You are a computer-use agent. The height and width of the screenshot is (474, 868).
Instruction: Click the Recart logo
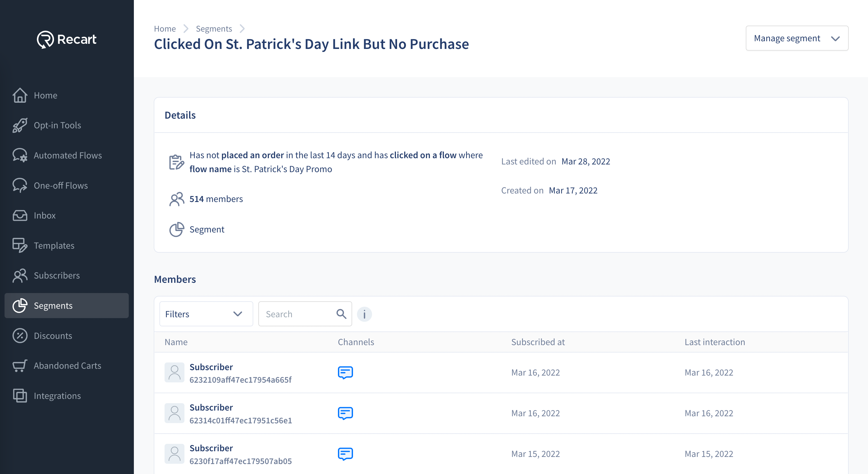coord(67,40)
